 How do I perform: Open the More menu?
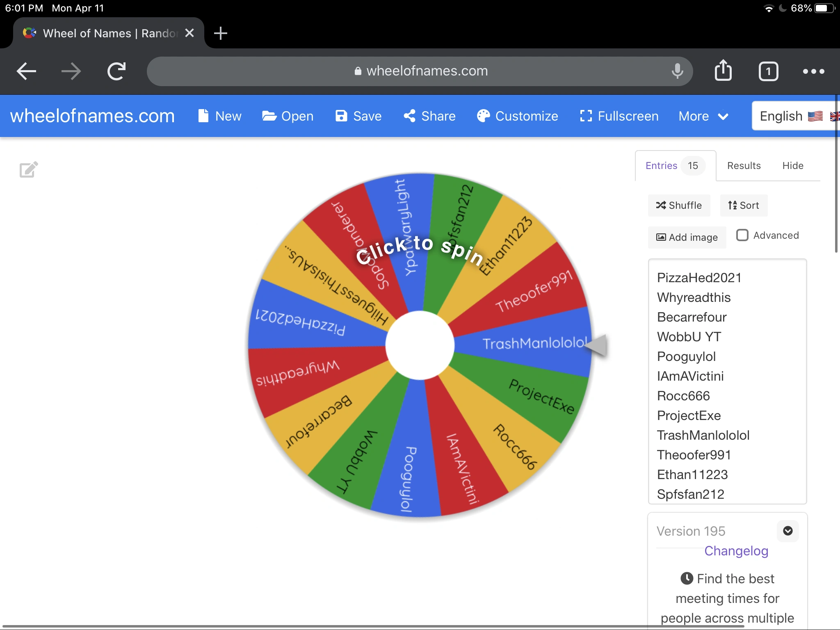click(x=703, y=116)
